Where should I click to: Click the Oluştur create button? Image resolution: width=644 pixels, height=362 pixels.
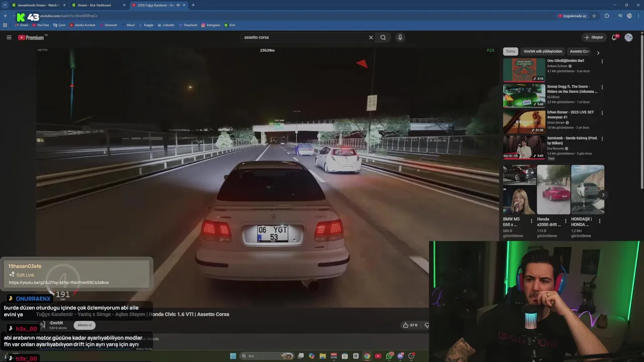tap(594, 37)
